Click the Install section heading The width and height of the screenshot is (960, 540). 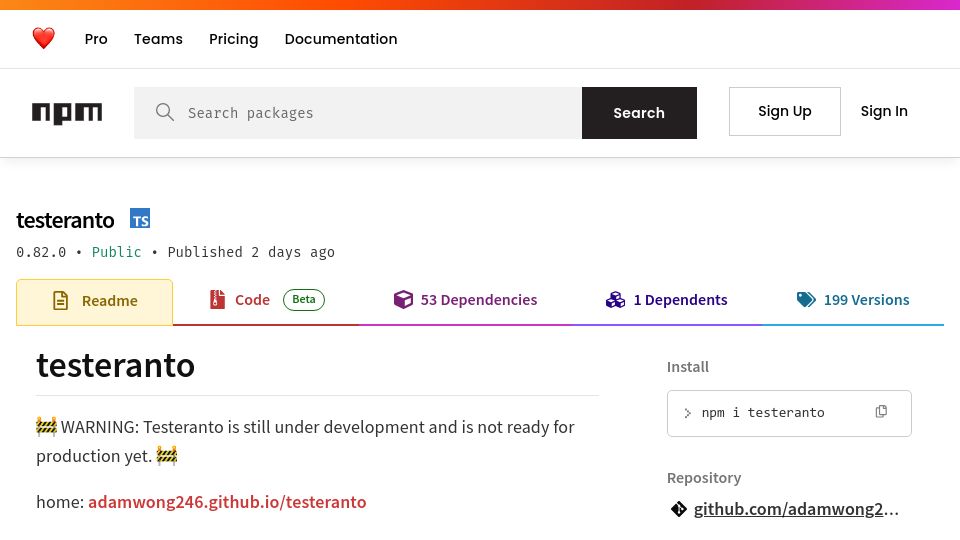688,367
